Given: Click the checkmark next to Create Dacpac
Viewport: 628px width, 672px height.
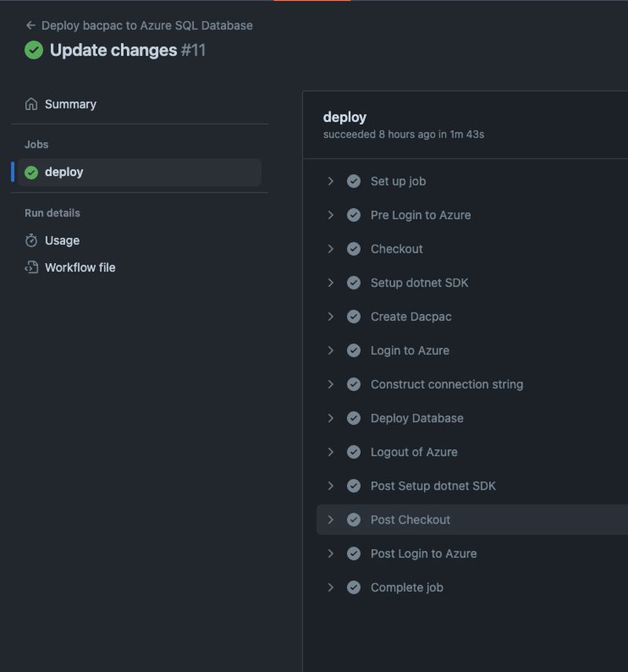Looking at the screenshot, I should click(354, 316).
